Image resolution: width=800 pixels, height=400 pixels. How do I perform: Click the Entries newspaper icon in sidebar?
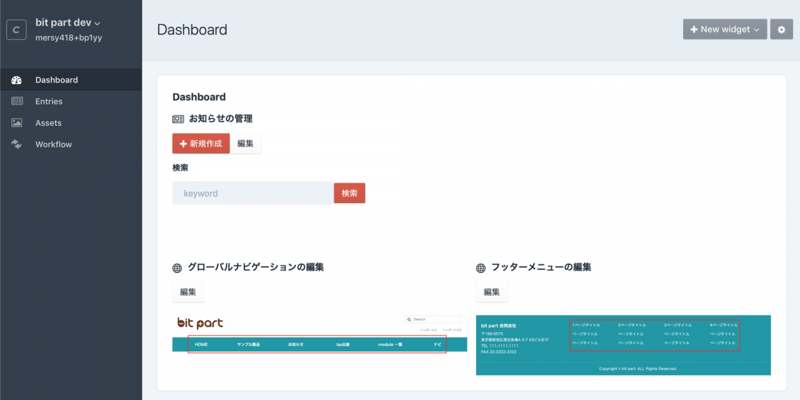tap(16, 101)
